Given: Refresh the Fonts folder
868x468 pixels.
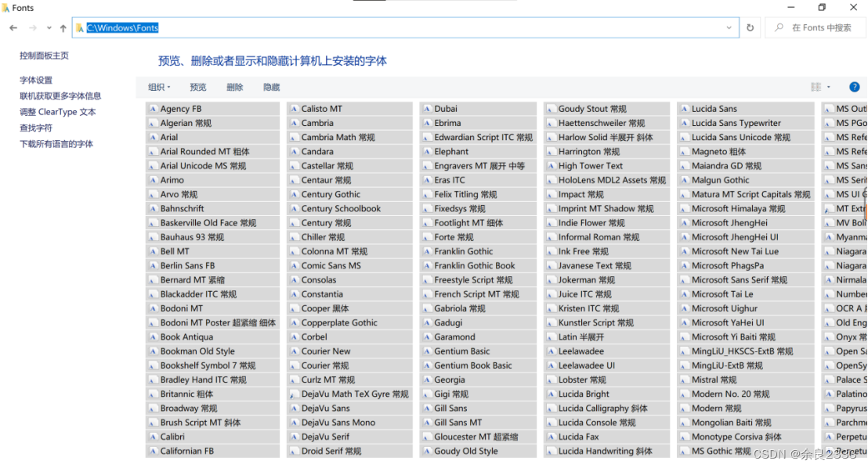Looking at the screenshot, I should click(750, 27).
